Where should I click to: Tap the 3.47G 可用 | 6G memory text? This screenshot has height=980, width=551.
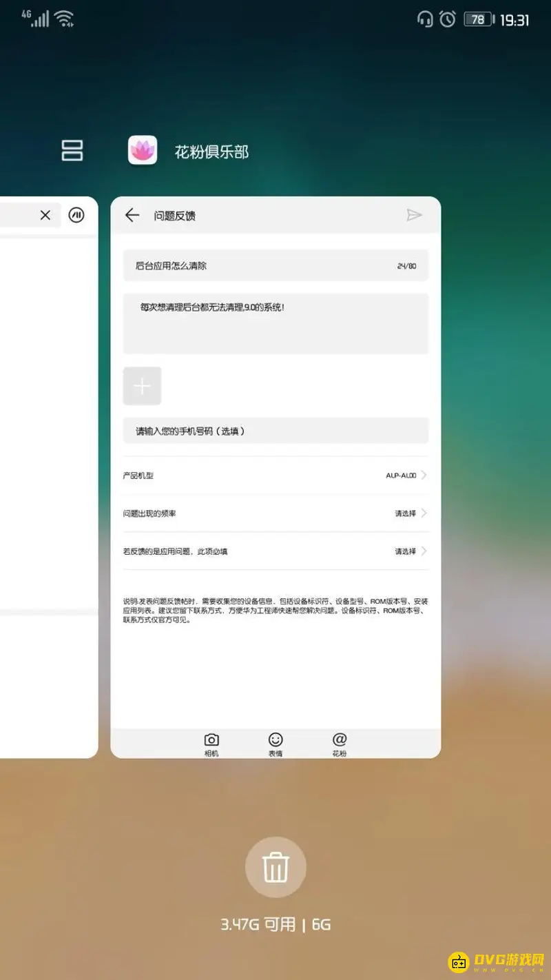pyautogui.click(x=275, y=925)
